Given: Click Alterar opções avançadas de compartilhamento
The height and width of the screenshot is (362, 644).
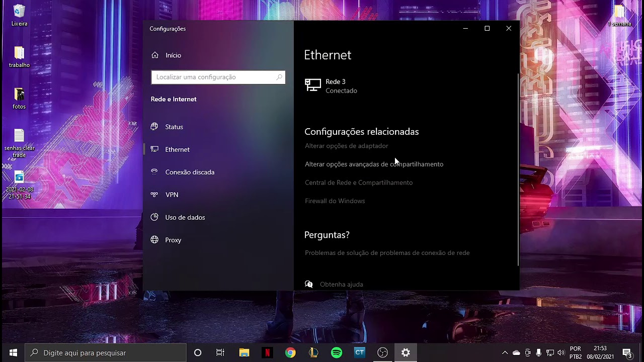Looking at the screenshot, I should [x=374, y=164].
